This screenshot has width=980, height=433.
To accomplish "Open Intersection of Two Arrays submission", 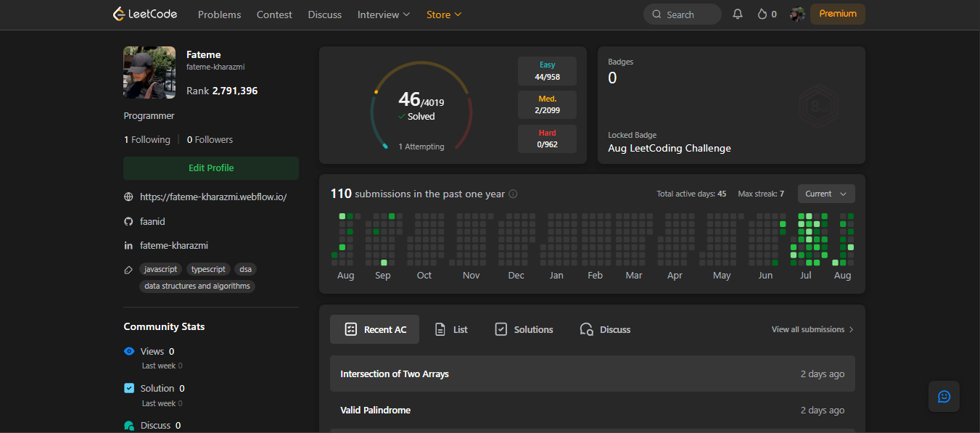I will (x=593, y=374).
